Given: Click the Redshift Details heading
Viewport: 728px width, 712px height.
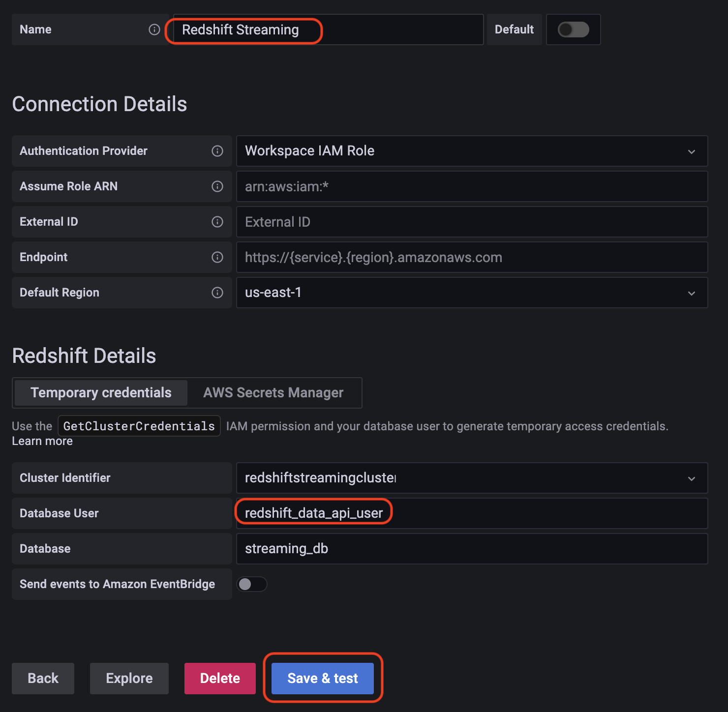Looking at the screenshot, I should (84, 356).
